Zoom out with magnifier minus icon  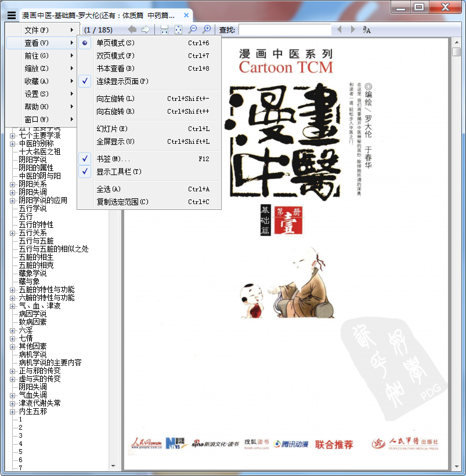[x=193, y=30]
